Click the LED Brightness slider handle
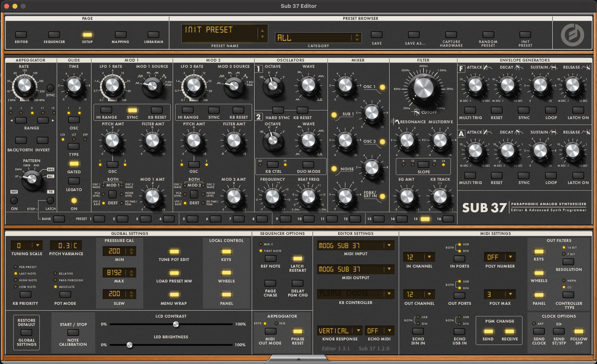This screenshot has width=597, height=364. [130, 345]
